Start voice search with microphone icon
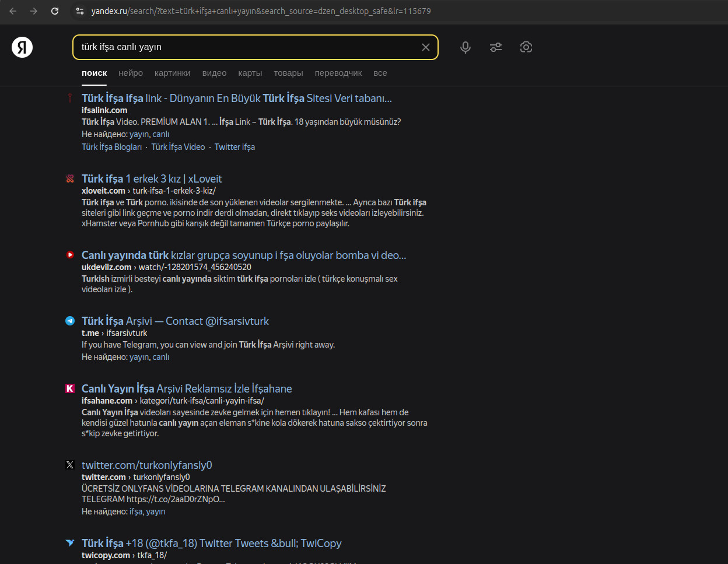Viewport: 728px width, 564px height. coord(466,47)
